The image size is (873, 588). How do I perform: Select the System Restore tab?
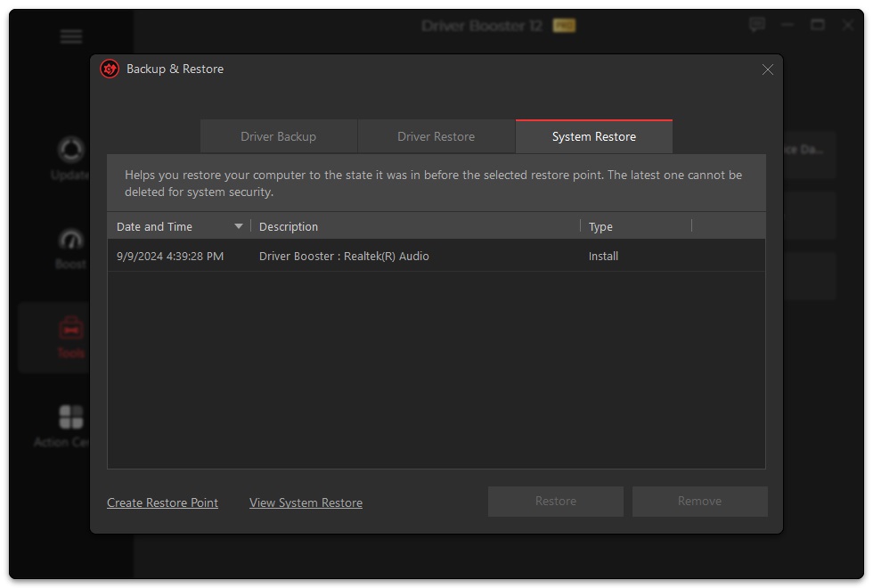pyautogui.click(x=594, y=136)
